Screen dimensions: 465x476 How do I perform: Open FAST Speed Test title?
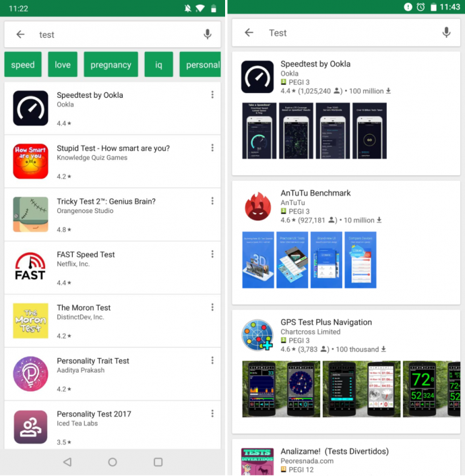[x=86, y=254]
